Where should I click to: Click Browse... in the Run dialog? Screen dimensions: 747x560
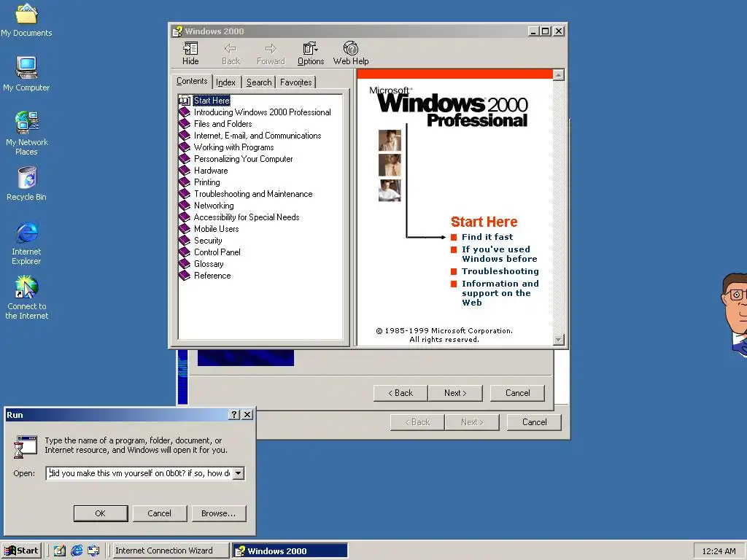coord(219,513)
